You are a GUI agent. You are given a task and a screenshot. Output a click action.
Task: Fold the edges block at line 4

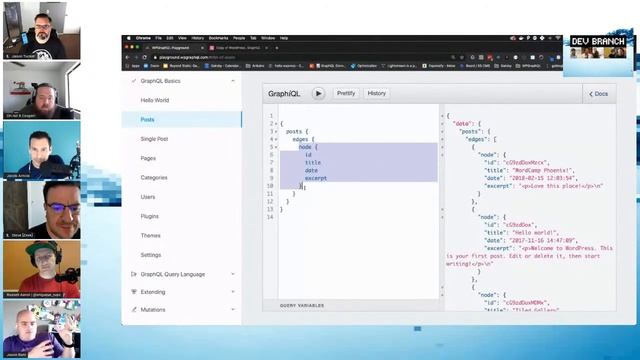(276, 139)
